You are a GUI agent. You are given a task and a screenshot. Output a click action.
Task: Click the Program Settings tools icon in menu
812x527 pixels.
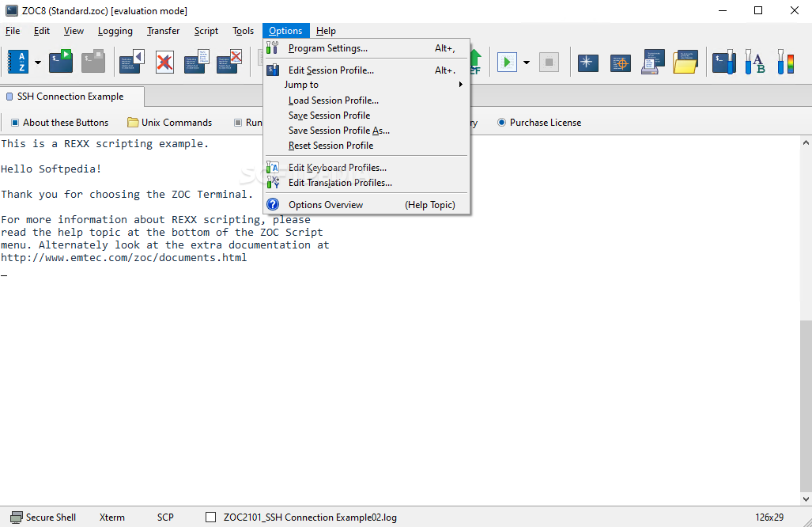coord(273,48)
